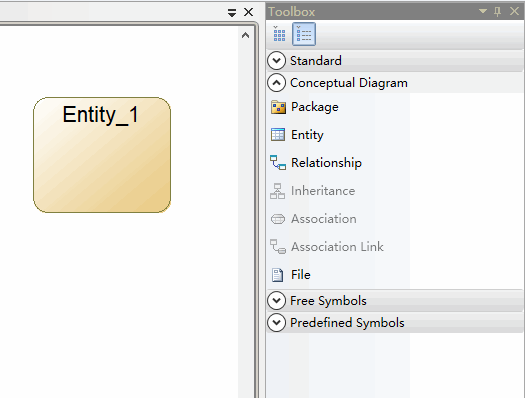
Task: Click the Association Link tool icon
Action: (278, 247)
